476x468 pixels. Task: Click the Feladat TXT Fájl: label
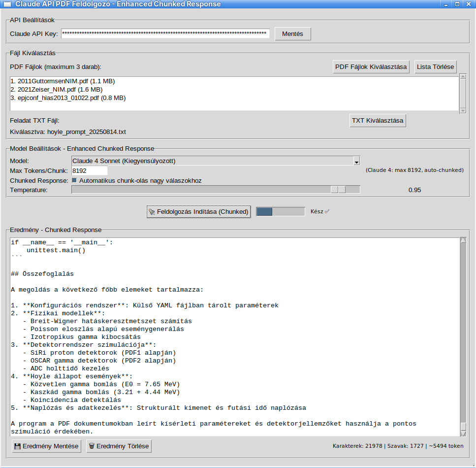point(34,121)
